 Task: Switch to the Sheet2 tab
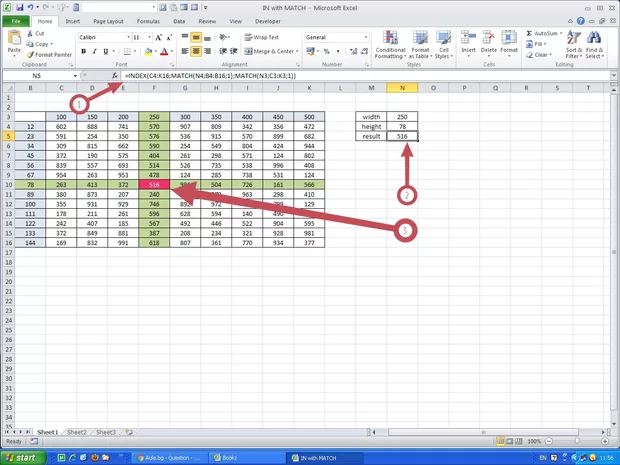(x=77, y=432)
